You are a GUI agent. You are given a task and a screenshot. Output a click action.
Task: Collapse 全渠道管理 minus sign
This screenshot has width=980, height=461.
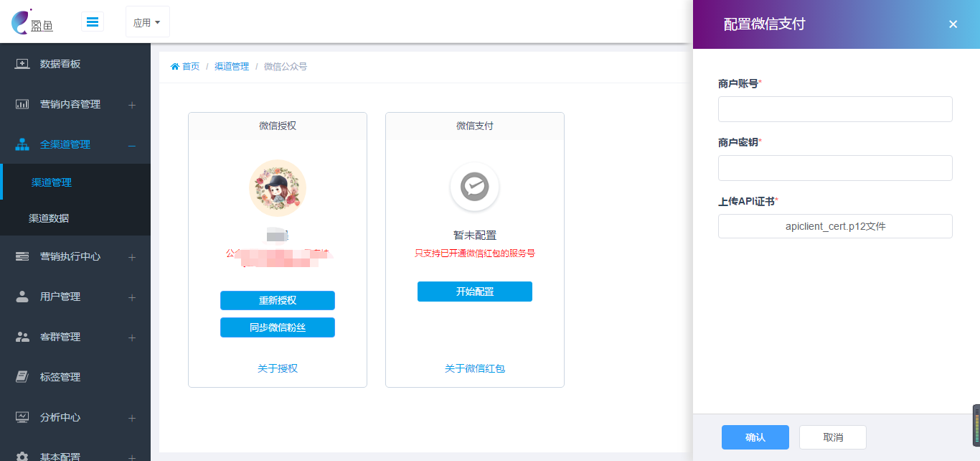pyautogui.click(x=132, y=146)
